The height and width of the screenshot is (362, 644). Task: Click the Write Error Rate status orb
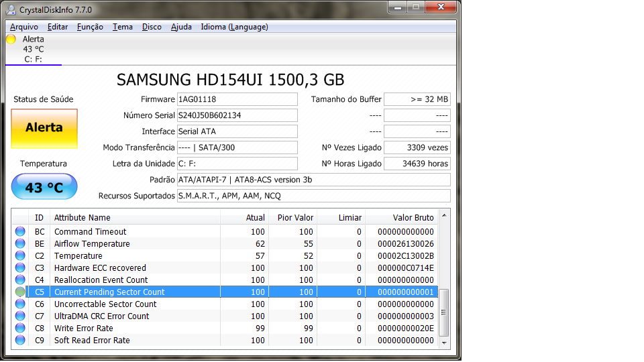pos(20,328)
